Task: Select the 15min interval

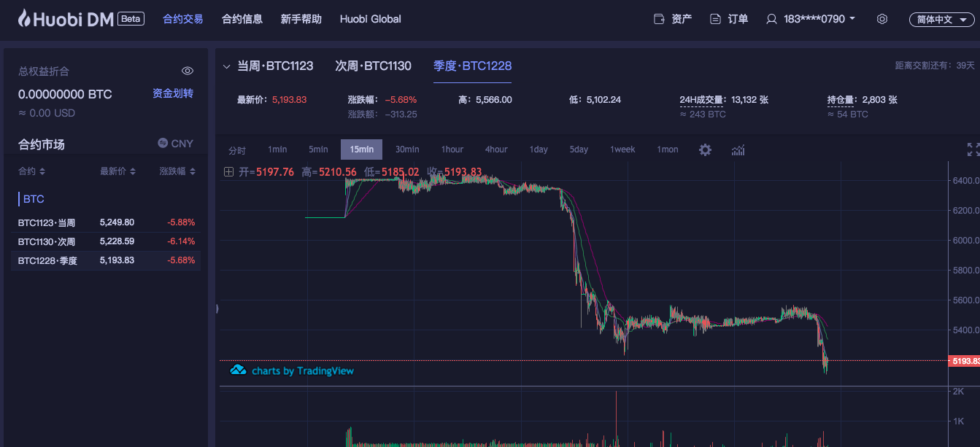Action: [x=361, y=149]
